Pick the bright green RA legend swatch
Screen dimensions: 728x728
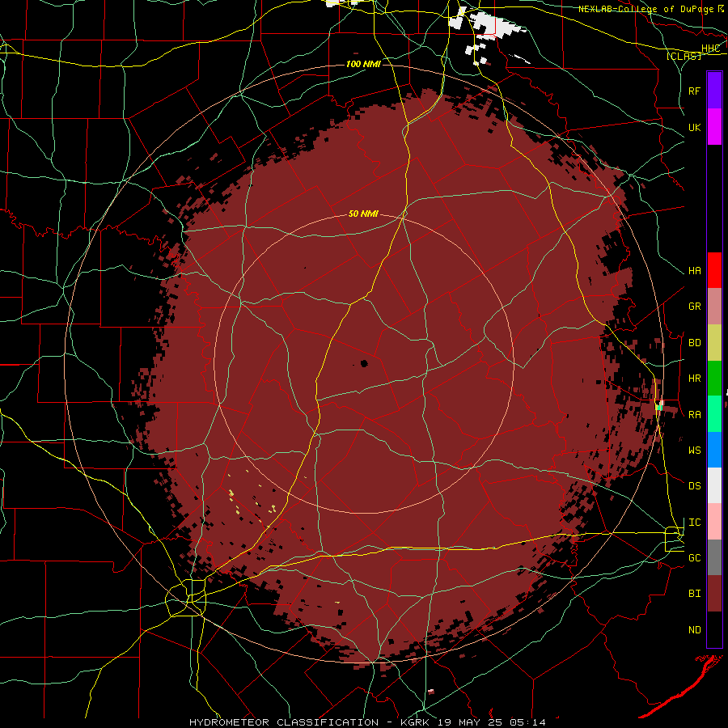coord(714,414)
